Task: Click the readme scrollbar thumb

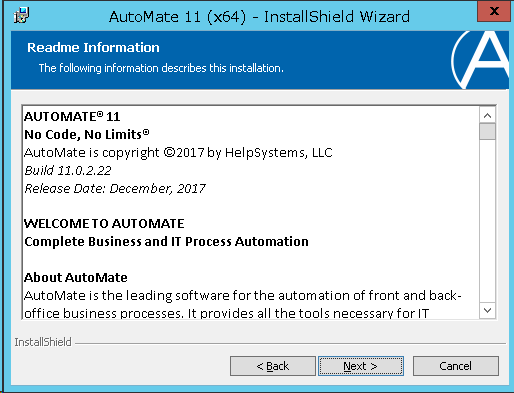Action: click(x=487, y=132)
